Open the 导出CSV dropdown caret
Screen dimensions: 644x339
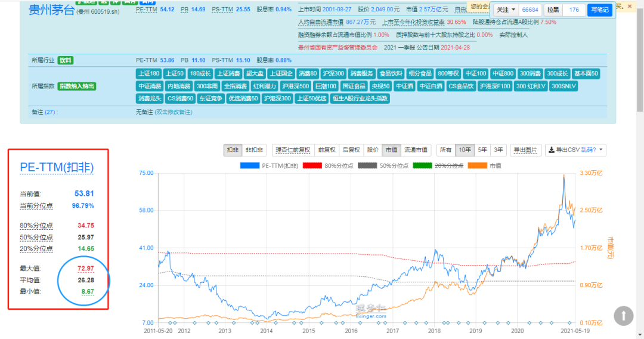coord(601,150)
